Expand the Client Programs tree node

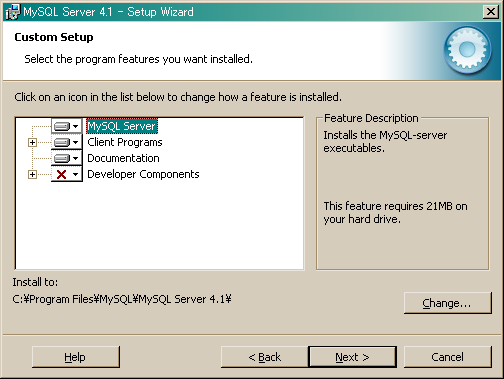pos(32,143)
